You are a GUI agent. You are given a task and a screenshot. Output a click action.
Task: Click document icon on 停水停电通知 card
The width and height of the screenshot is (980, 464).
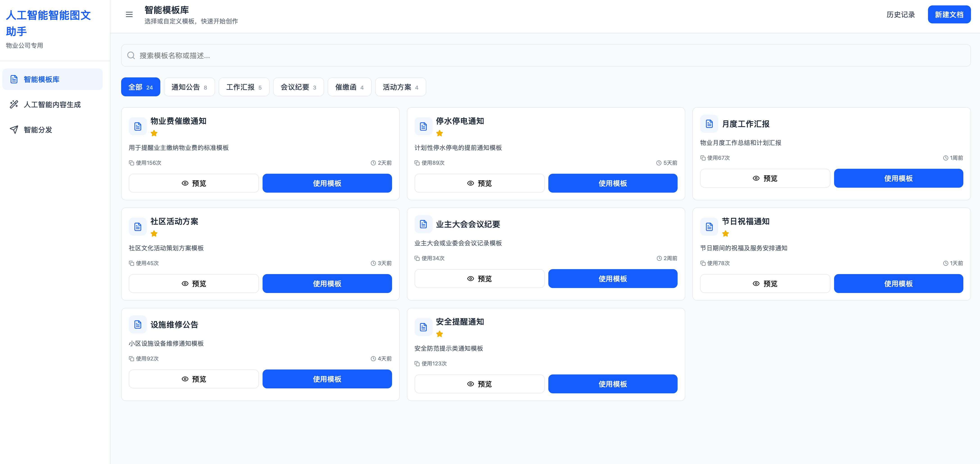423,126
